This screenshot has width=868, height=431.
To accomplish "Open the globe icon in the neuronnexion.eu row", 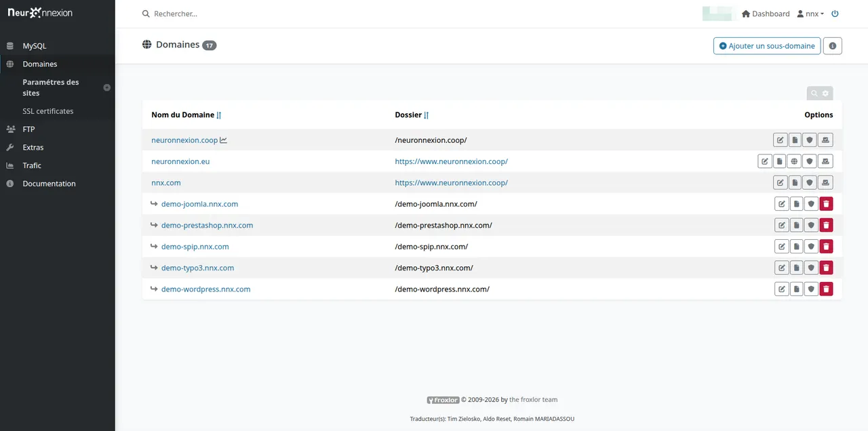I will (x=795, y=161).
